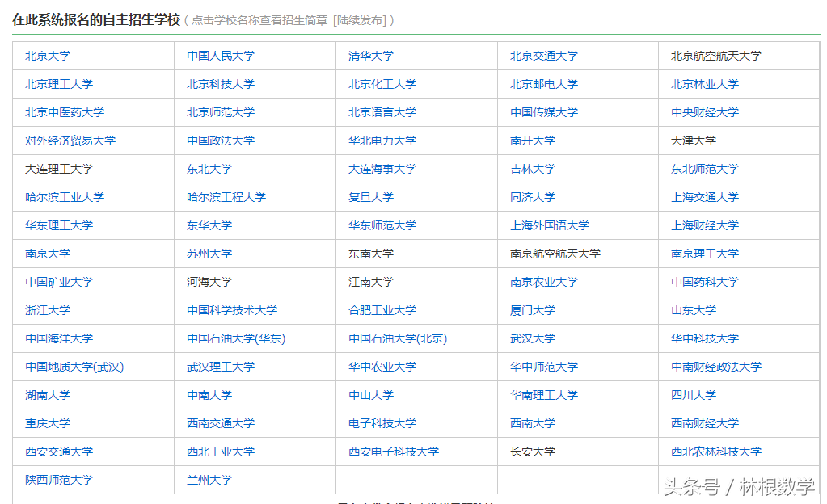The width and height of the screenshot is (827, 504).
Task: Select the 南京航空航天大学 cell text
Action: (x=555, y=254)
